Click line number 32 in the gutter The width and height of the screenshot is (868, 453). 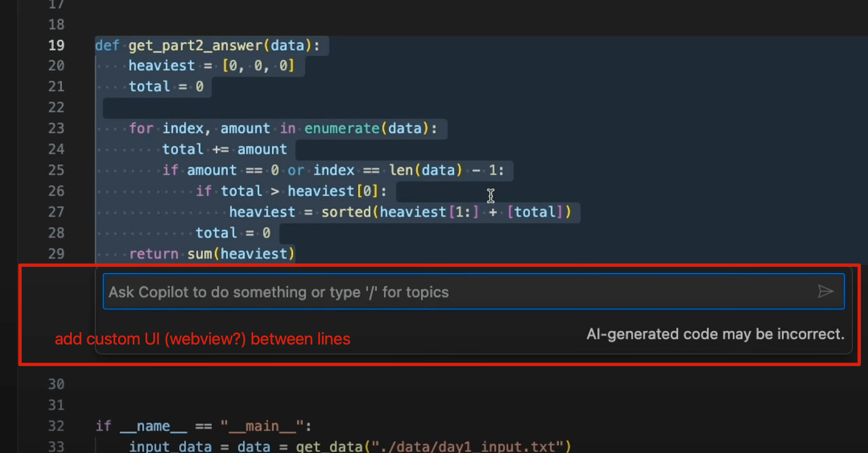coord(56,426)
